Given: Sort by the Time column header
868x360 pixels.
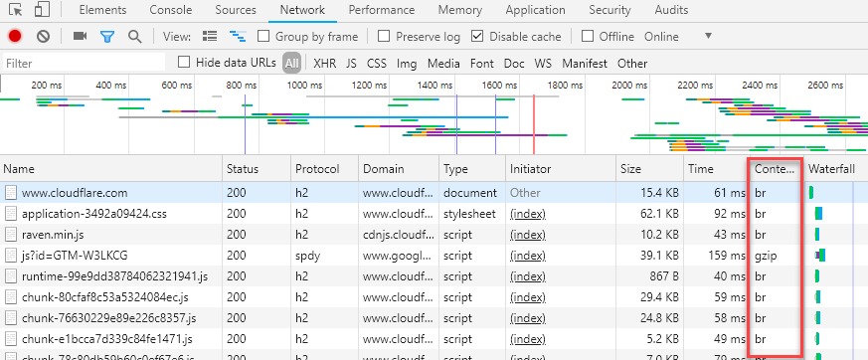Looking at the screenshot, I should click(716, 169).
